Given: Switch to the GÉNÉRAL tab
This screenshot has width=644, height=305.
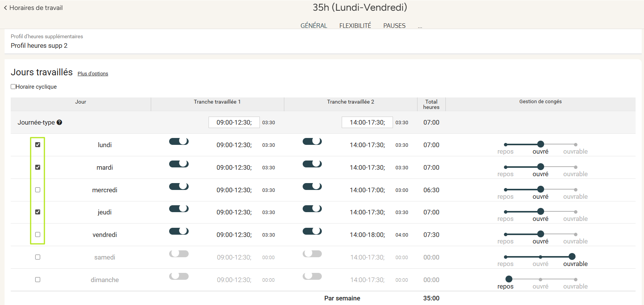Looking at the screenshot, I should point(313,26).
